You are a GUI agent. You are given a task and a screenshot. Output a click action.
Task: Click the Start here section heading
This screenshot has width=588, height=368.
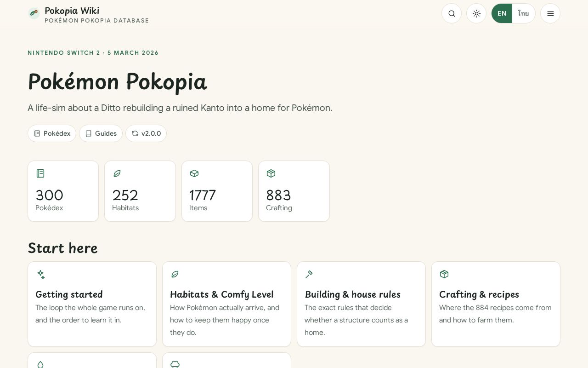coord(62,248)
